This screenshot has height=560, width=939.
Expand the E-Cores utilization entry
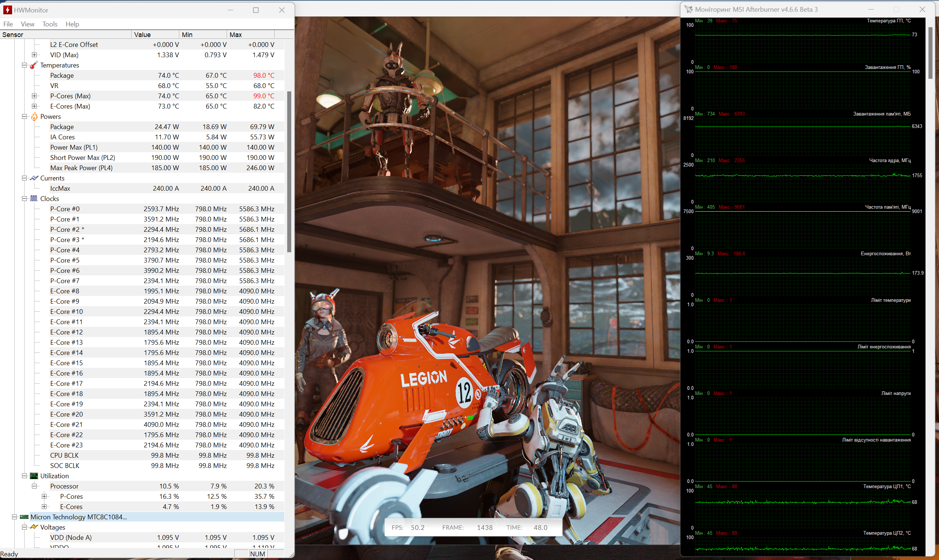(x=44, y=506)
